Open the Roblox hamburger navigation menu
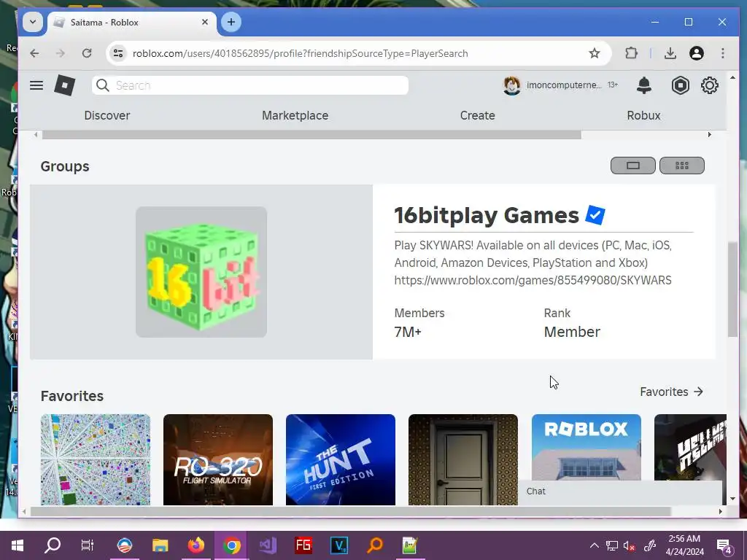Viewport: 747px width, 560px height. 36,85
